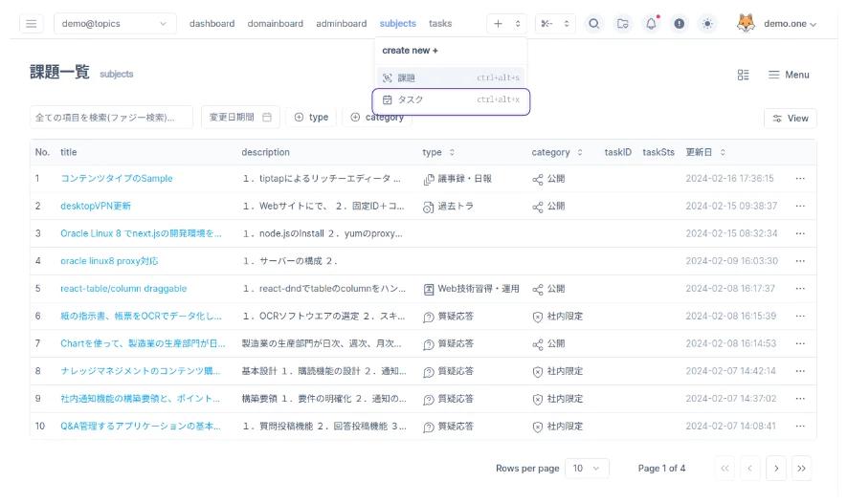Expand the demo@topics workspace dropdown
847x504 pixels.
coord(115,24)
